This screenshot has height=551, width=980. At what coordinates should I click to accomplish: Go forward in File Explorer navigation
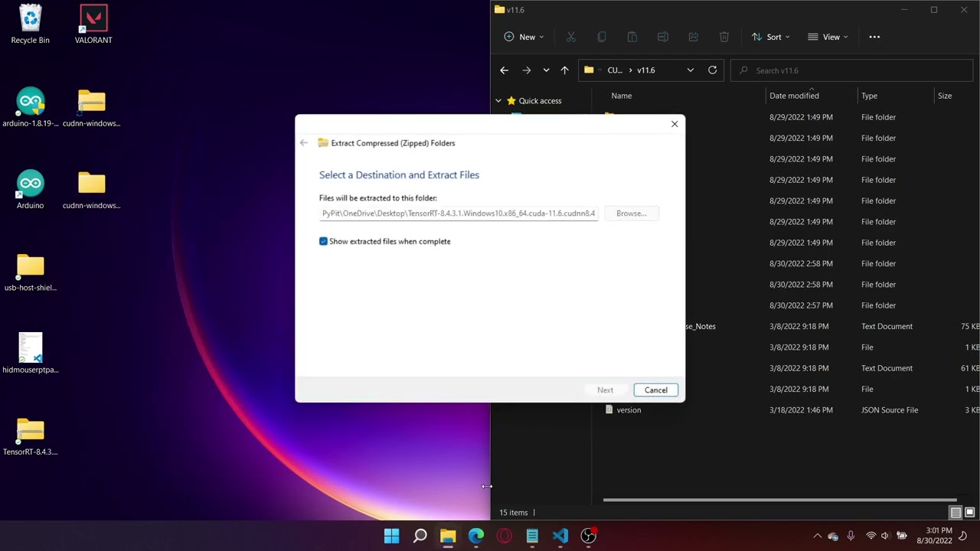click(x=526, y=70)
